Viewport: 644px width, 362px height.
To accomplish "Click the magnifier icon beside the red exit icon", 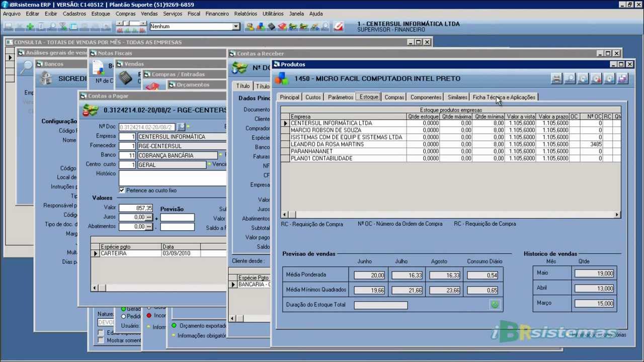I will tap(326, 26).
